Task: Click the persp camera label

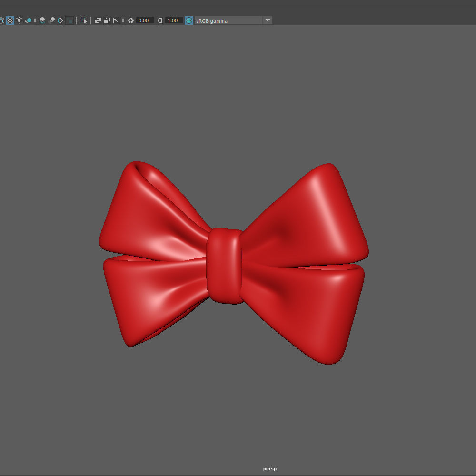Action: pyautogui.click(x=269, y=469)
